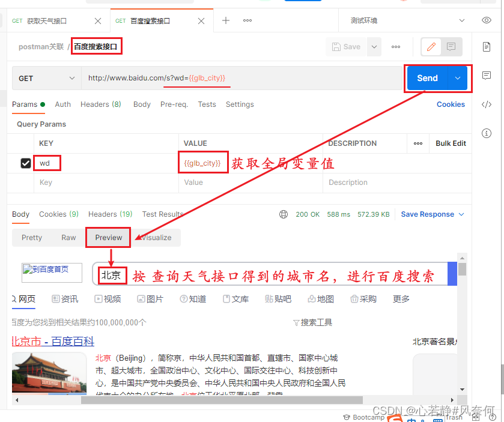Screen dimensions: 504x422
Task: Open the Tests tab
Action: point(207,104)
